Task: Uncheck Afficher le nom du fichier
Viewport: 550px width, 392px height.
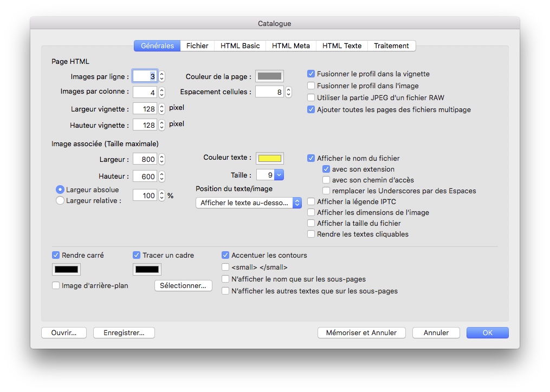Action: point(311,159)
